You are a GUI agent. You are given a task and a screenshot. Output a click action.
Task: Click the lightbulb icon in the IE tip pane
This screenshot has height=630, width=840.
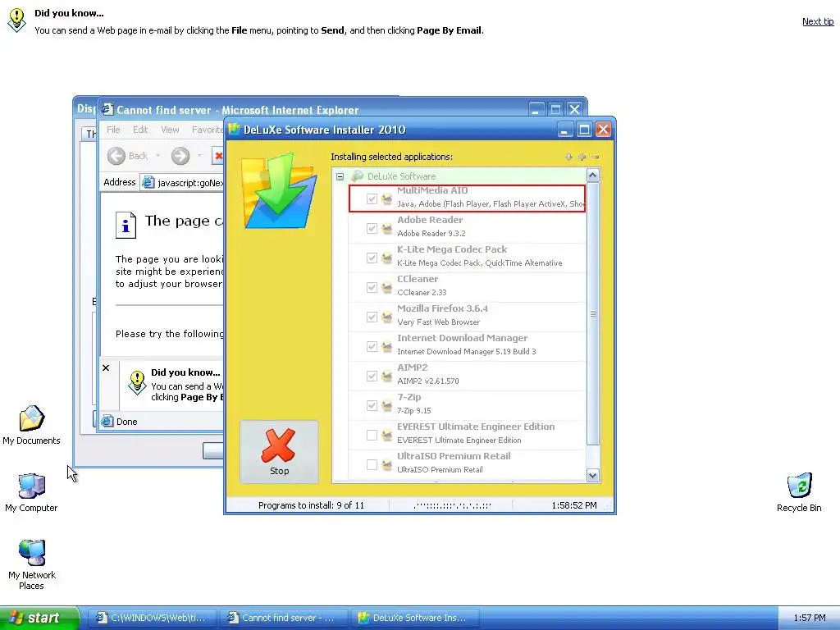(137, 382)
